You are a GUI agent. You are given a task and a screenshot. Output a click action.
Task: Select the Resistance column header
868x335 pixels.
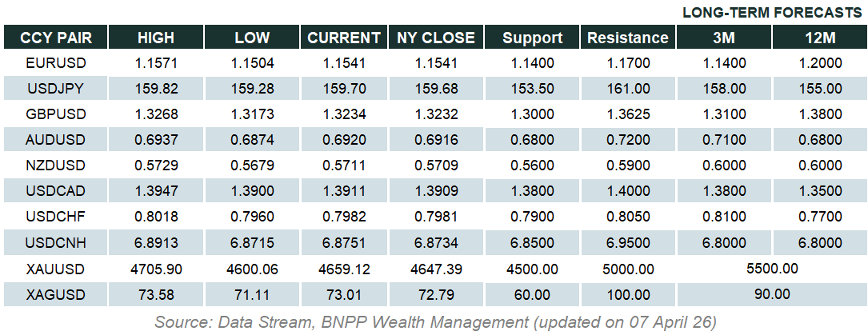[x=627, y=38]
